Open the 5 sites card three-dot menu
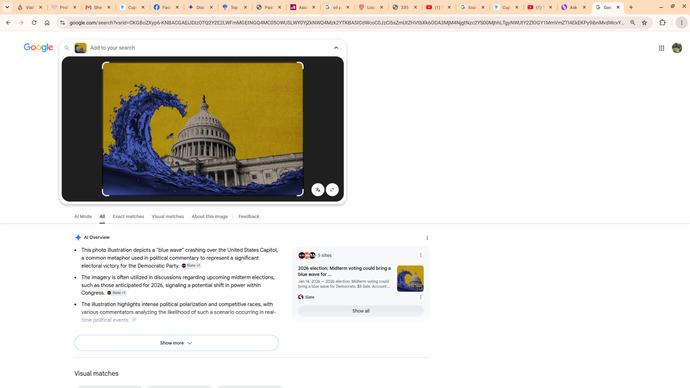The height and width of the screenshot is (388, 690). point(420,255)
